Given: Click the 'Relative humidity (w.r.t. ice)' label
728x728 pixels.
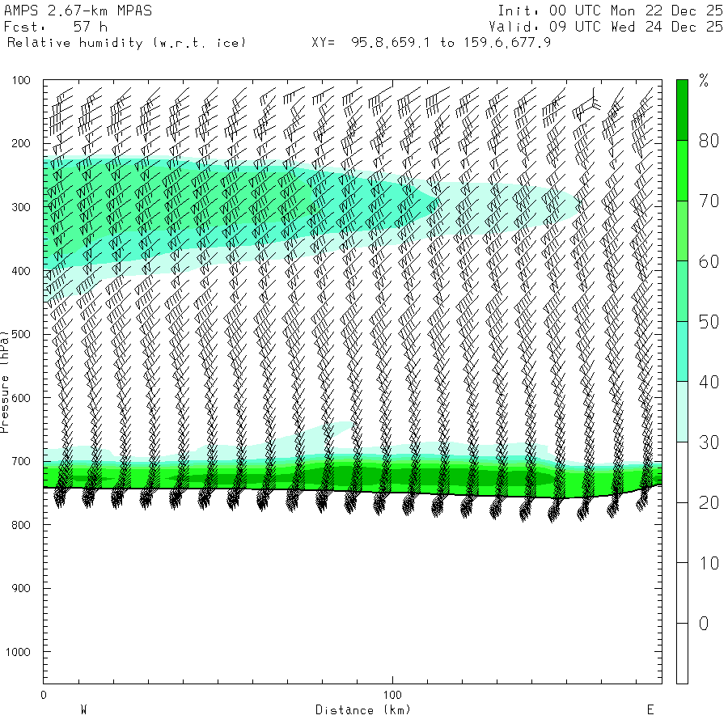Looking at the screenshot, I should [x=126, y=43].
